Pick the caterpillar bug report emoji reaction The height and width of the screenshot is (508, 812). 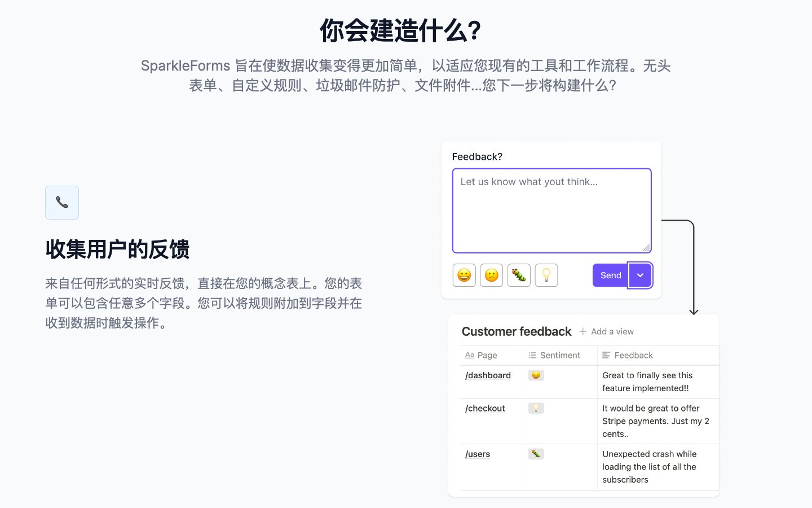519,275
